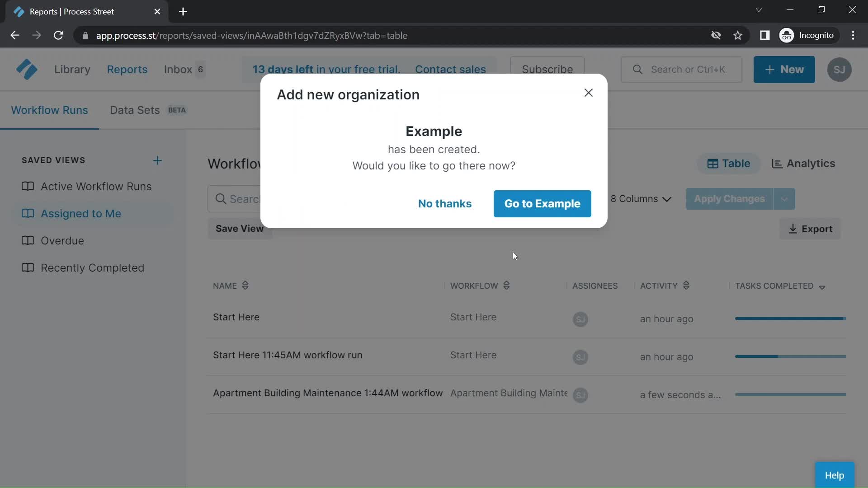
Task: Click the Inbox badge notification
Action: click(201, 69)
